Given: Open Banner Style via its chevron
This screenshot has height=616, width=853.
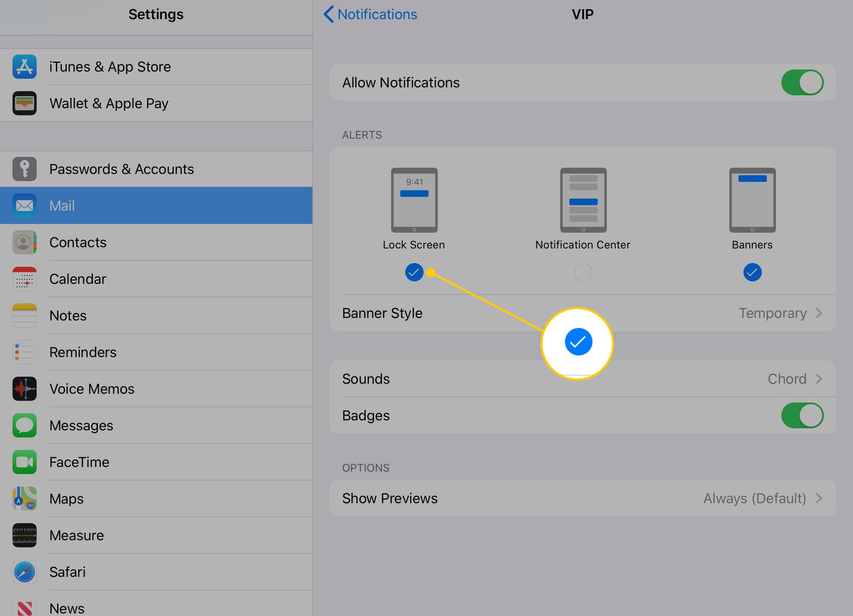Looking at the screenshot, I should [x=819, y=313].
